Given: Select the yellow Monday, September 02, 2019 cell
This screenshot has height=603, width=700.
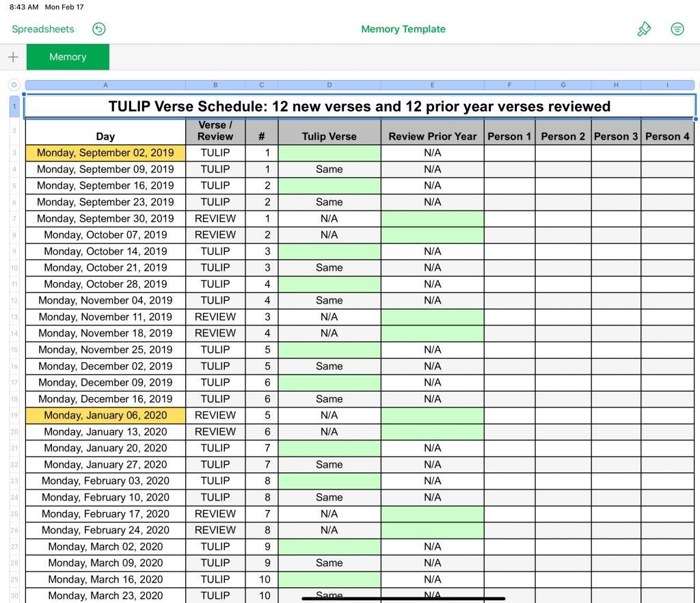Looking at the screenshot, I should click(x=105, y=153).
